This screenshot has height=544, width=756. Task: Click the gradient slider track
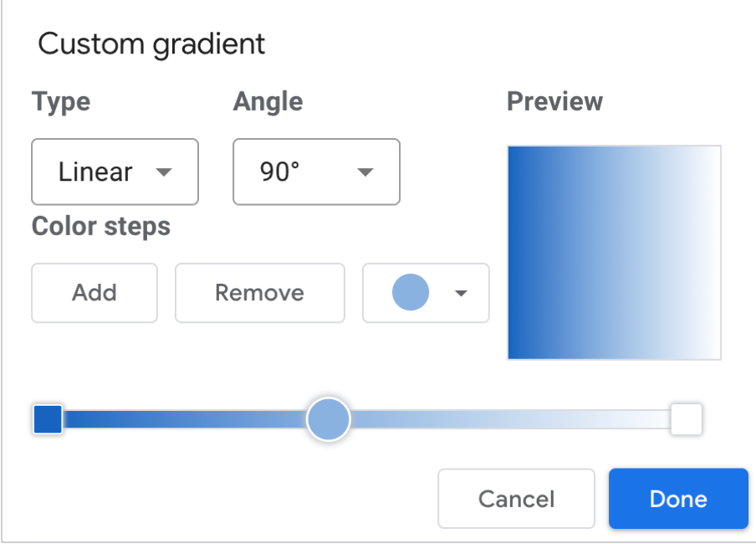[x=502, y=418]
